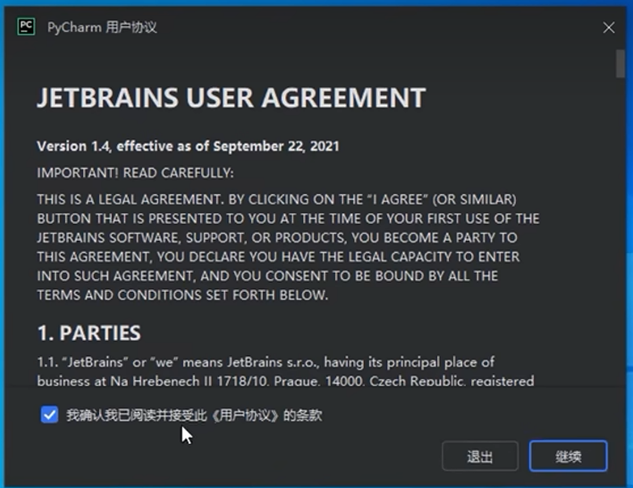Click the agreement text scrollbar thumb
633x488 pixels.
tap(620, 63)
